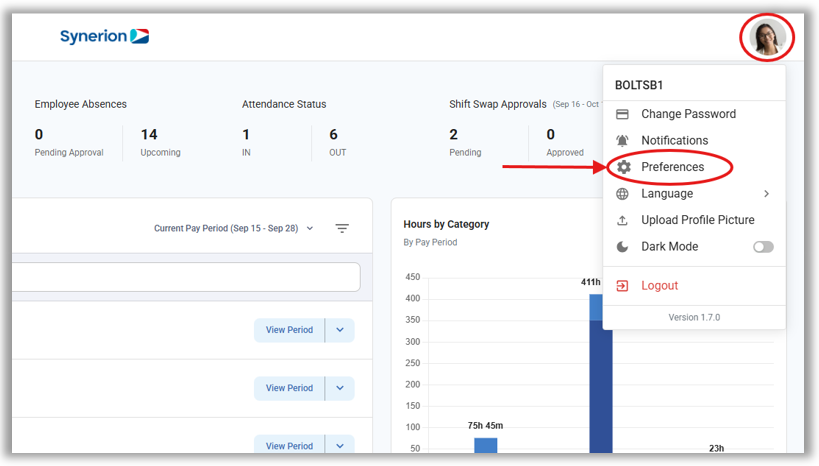The width and height of the screenshot is (819, 466).
Task: Open the filter icon beside pay period
Action: coord(342,229)
